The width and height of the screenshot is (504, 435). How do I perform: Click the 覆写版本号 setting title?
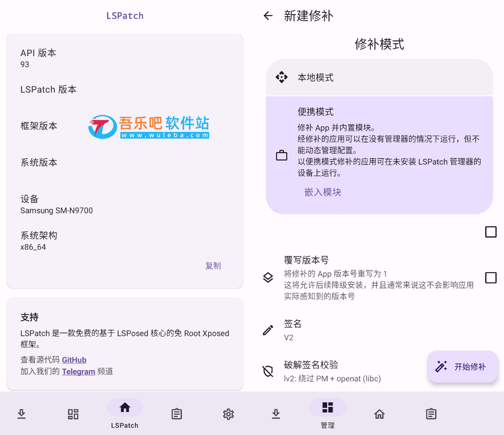tap(306, 260)
